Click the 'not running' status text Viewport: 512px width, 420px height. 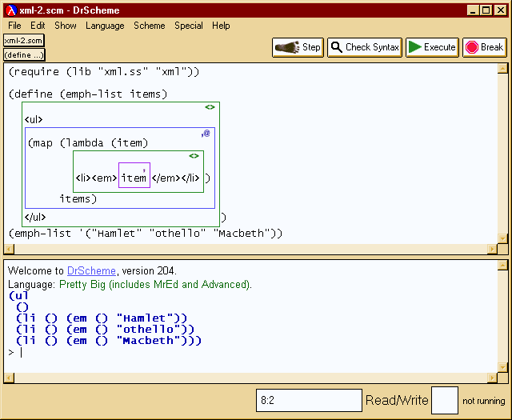click(x=483, y=401)
